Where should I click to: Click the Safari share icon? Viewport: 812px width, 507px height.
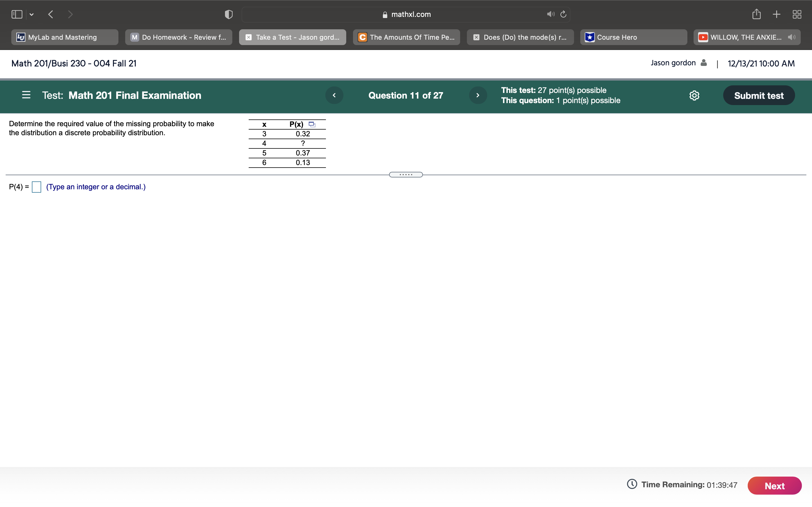(x=756, y=14)
